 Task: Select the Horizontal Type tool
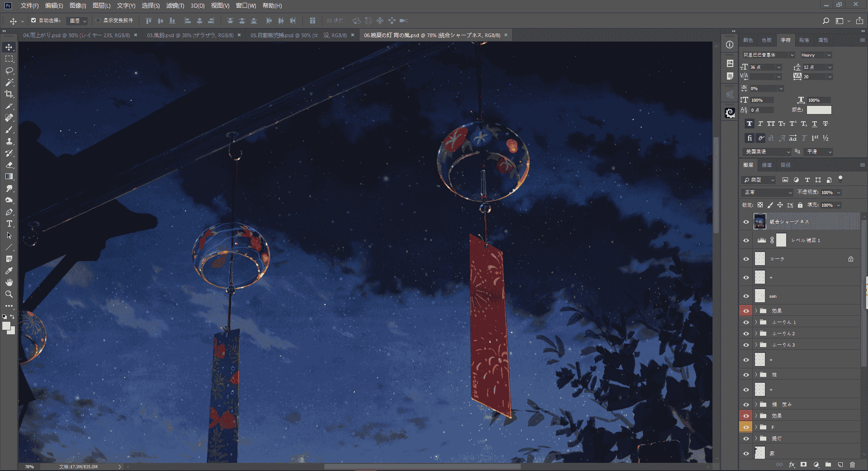[9, 224]
